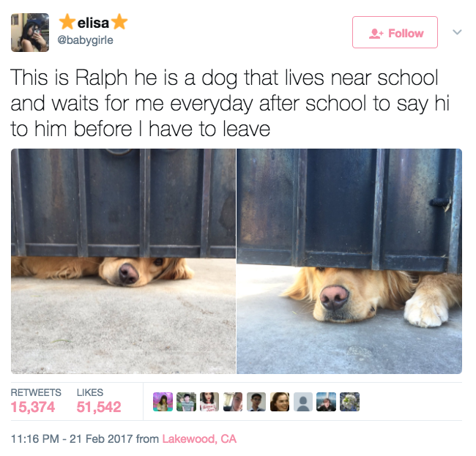
Task: Click first liker avatar with purple background
Action: 163,402
